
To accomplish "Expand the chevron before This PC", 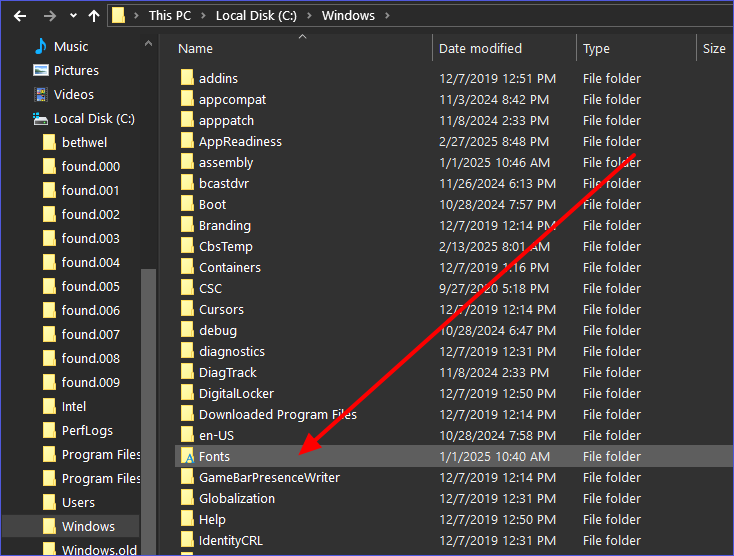I will coord(136,16).
